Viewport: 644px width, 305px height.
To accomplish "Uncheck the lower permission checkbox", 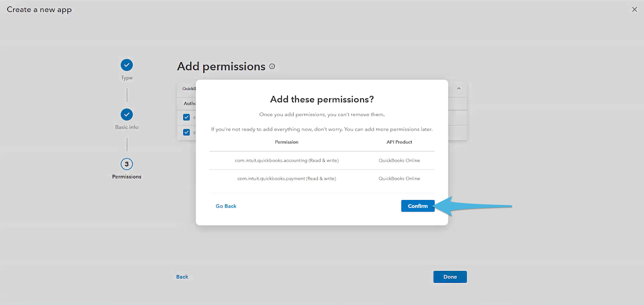I will [187, 132].
